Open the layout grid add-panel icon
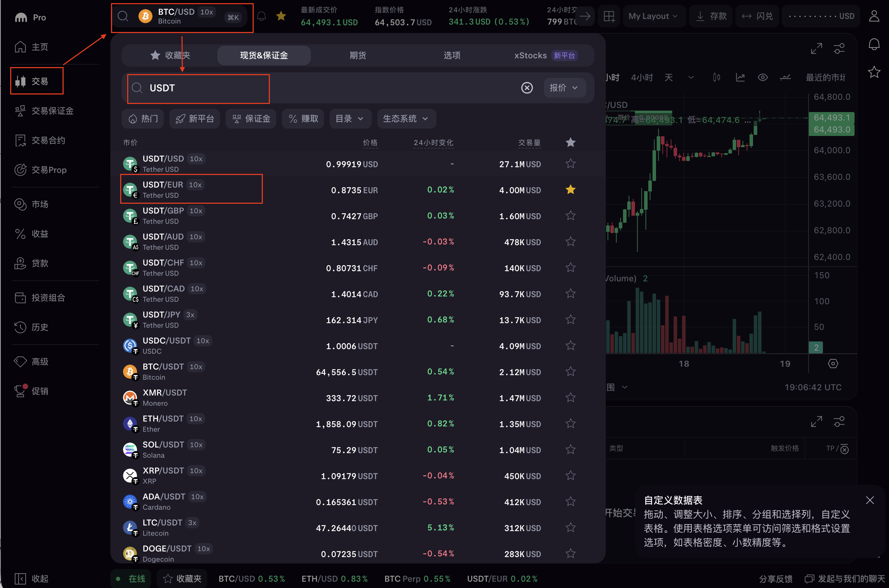 [x=609, y=16]
